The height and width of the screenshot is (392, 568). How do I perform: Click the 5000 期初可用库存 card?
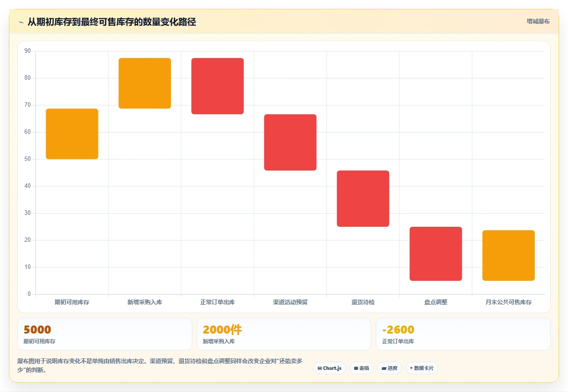point(105,334)
